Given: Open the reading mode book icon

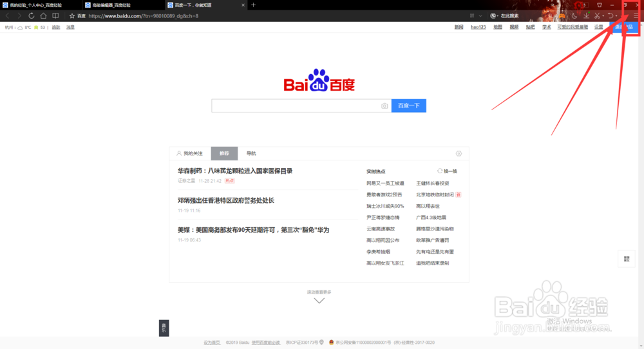Looking at the screenshot, I should pyautogui.click(x=55, y=16).
